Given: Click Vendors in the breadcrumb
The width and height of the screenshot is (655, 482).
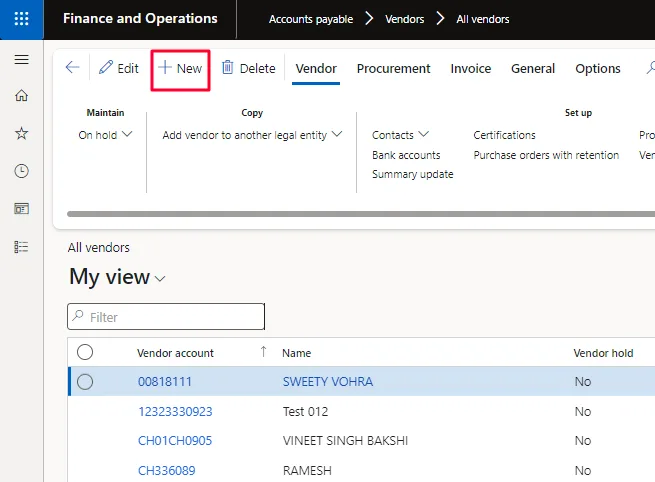Looking at the screenshot, I should tap(404, 19).
